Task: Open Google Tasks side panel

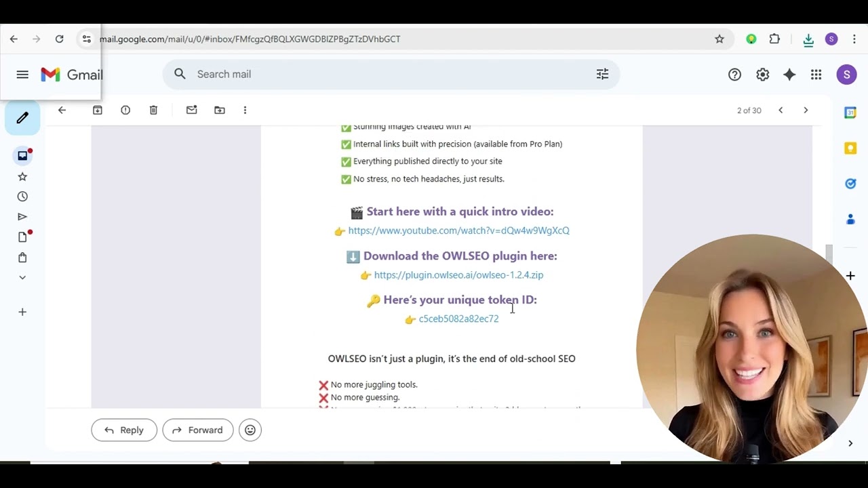Action: pyautogui.click(x=850, y=184)
